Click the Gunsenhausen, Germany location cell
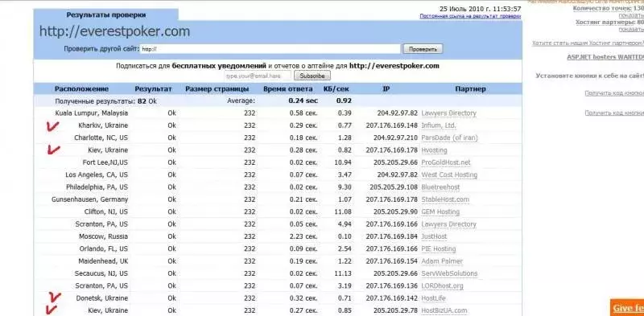644x316 pixels. [90, 199]
